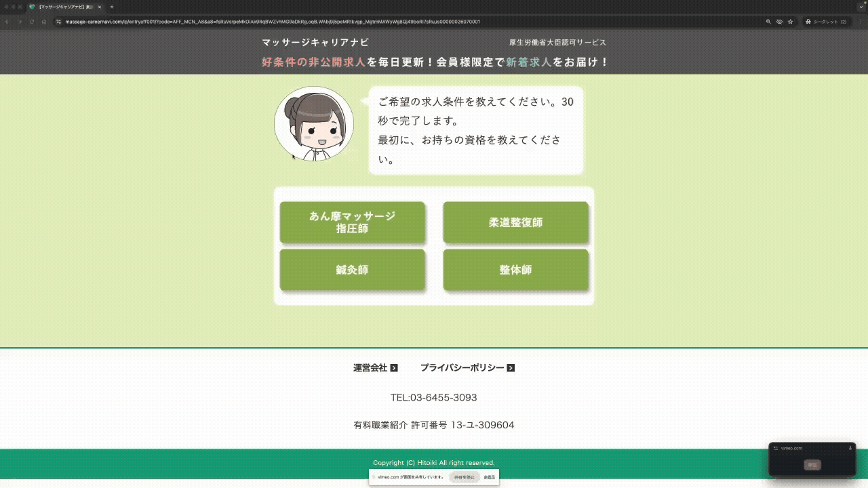Click the eye-slash tracking protection icon
Image resolution: width=868 pixels, height=488 pixels.
coord(779,22)
